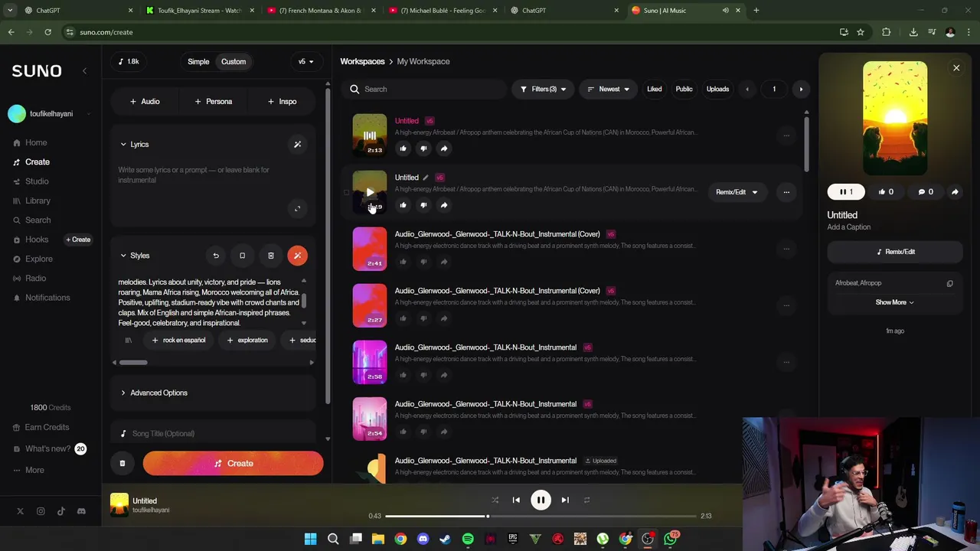Screen dimensions: 980x551
Task: Collapse the Suno sidebar arrow
Action: pyautogui.click(x=85, y=70)
